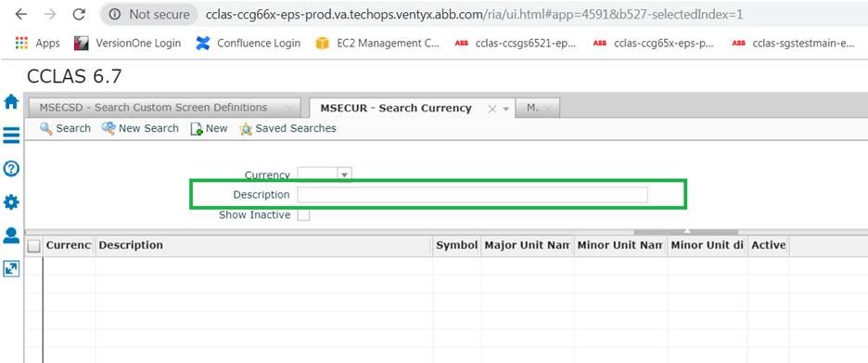The width and height of the screenshot is (868, 363).
Task: Sort by the Description column header
Action: (263, 245)
